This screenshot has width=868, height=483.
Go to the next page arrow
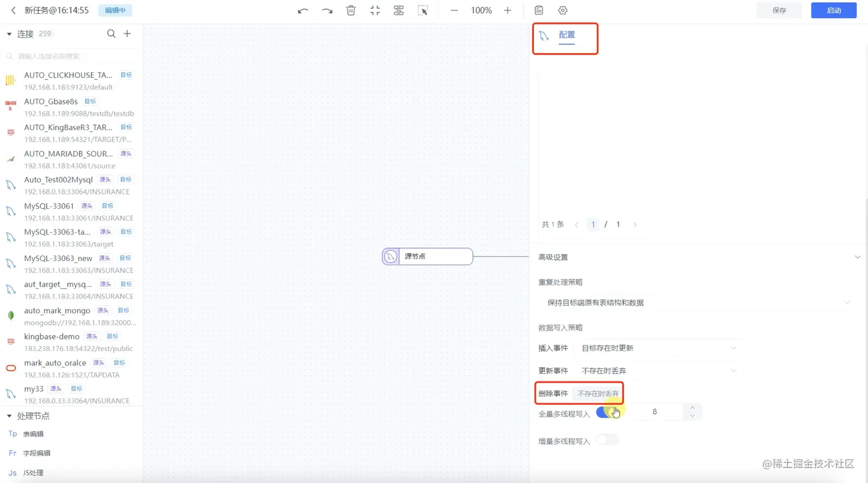pyautogui.click(x=635, y=225)
